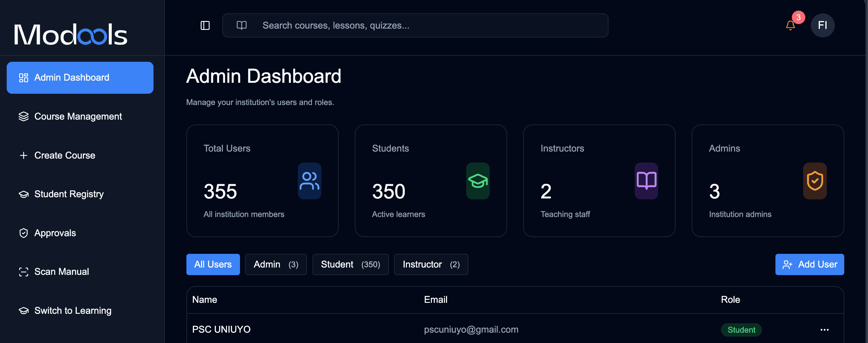
Task: Filter by Admin (3) tab
Action: [x=276, y=264]
